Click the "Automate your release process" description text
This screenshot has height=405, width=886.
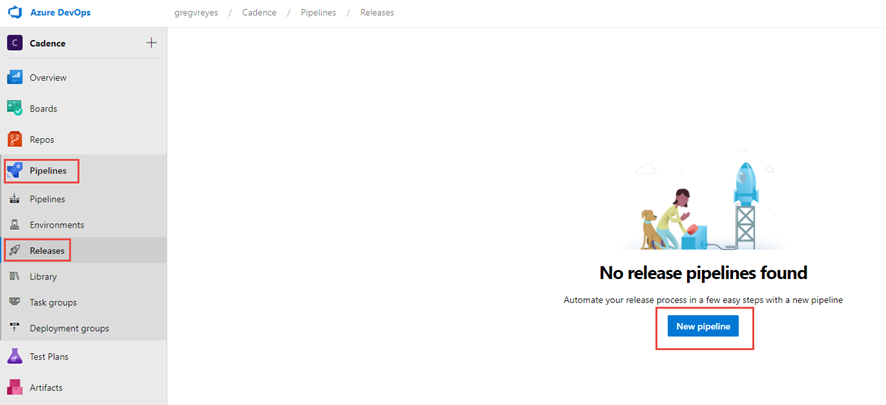pyautogui.click(x=703, y=301)
